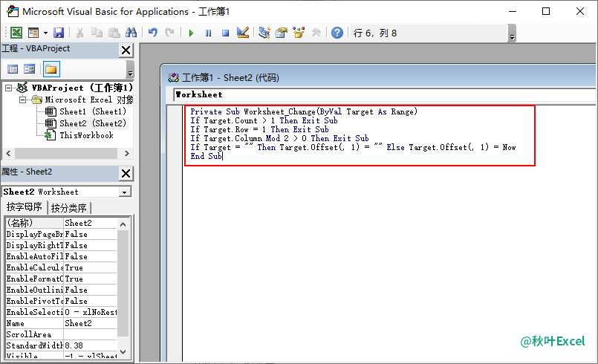
Task: Click the Insert UserForm icon
Action: click(x=33, y=33)
